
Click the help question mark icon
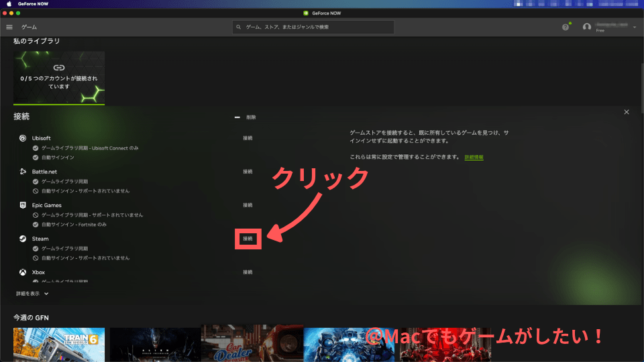[566, 27]
